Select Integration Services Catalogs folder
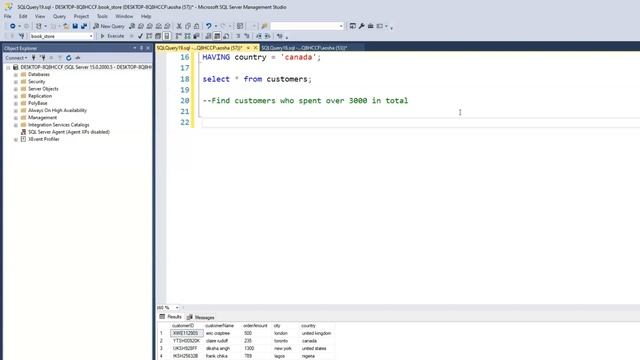The image size is (640, 360). [x=58, y=125]
